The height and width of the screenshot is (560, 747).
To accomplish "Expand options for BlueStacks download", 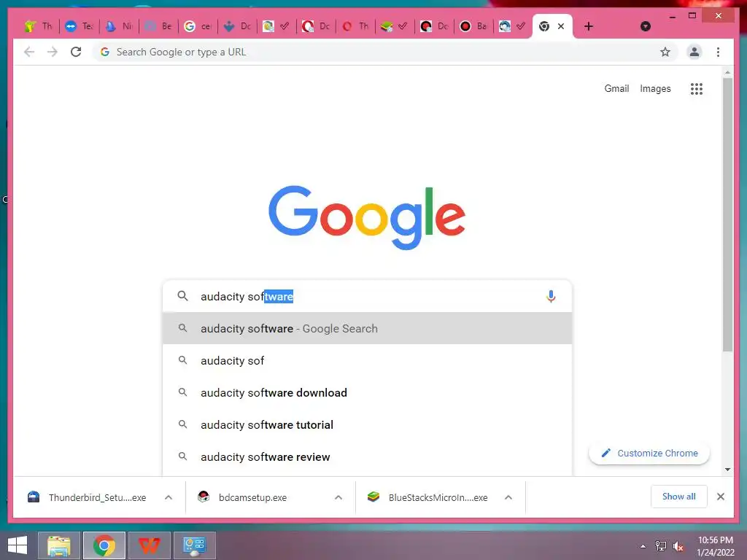I will [508, 497].
